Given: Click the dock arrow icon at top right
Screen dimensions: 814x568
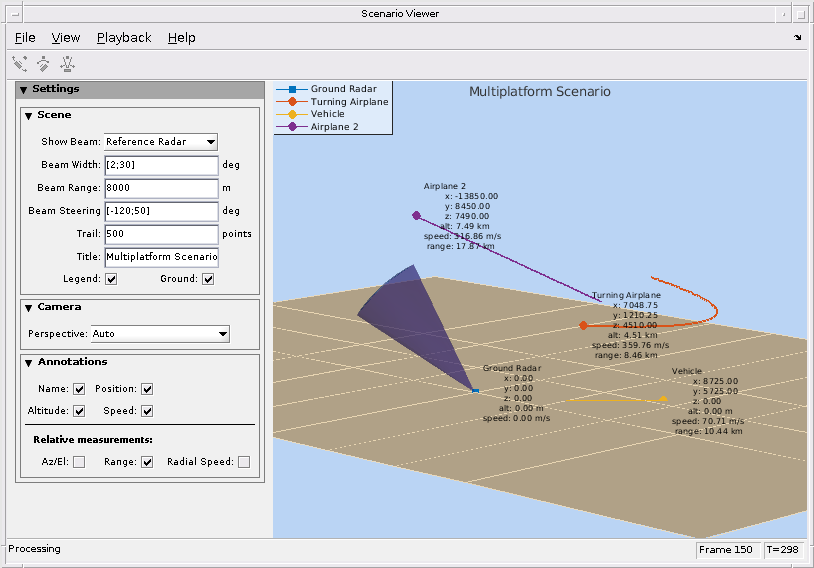Looking at the screenshot, I should [797, 38].
